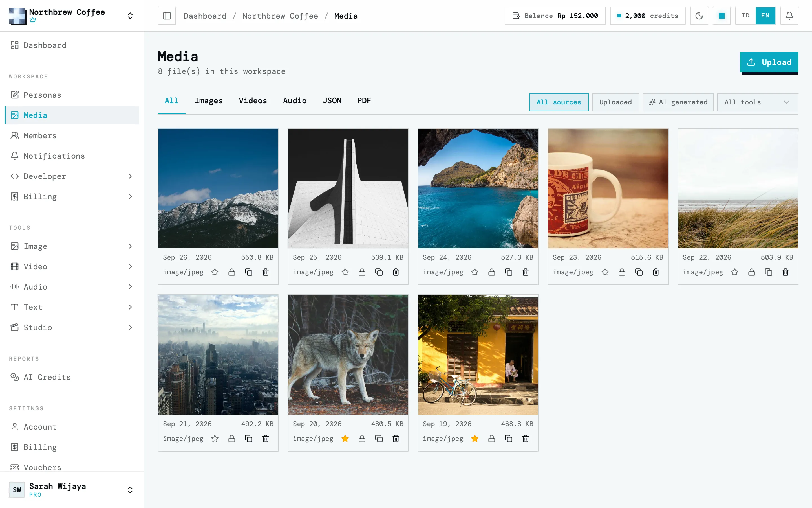Image resolution: width=812 pixels, height=508 pixels.
Task: Copy the Sep 25, 2026 image link
Action: coord(379,272)
